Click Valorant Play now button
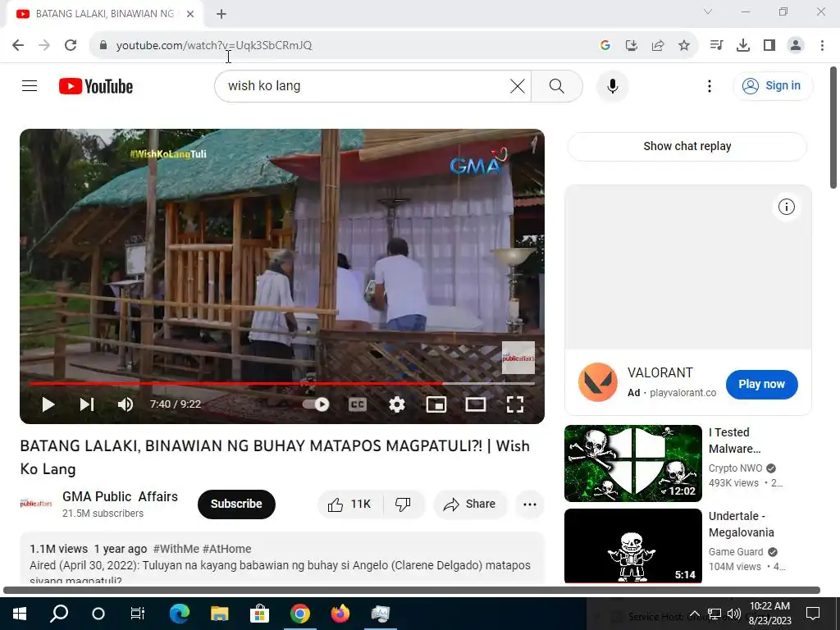Image resolution: width=840 pixels, height=630 pixels. pyautogui.click(x=761, y=384)
